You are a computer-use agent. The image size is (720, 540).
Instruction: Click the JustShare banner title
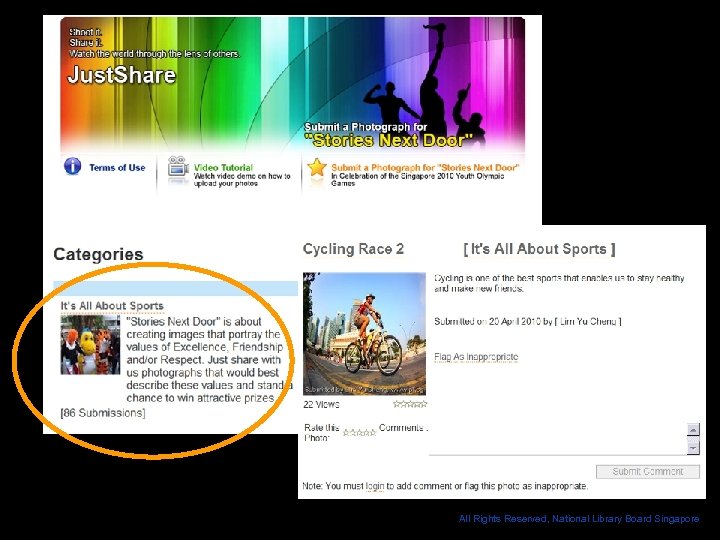tap(122, 75)
